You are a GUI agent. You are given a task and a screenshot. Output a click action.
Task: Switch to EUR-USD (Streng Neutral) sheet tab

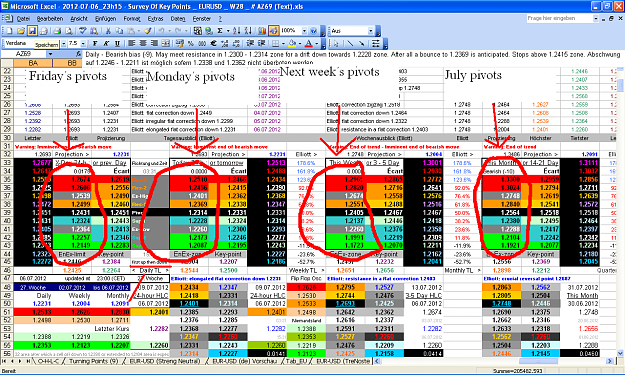[165, 361]
